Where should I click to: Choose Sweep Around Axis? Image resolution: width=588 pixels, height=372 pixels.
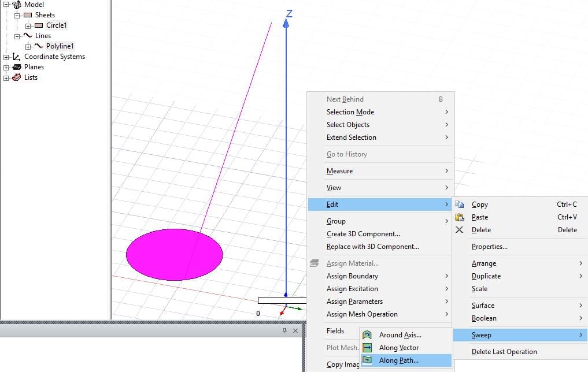(406, 335)
